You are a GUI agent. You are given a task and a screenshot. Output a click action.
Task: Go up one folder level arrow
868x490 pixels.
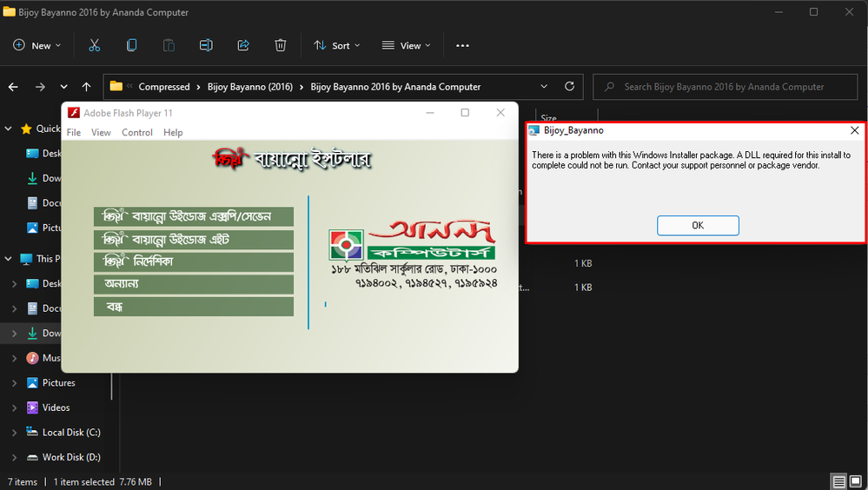pos(86,87)
